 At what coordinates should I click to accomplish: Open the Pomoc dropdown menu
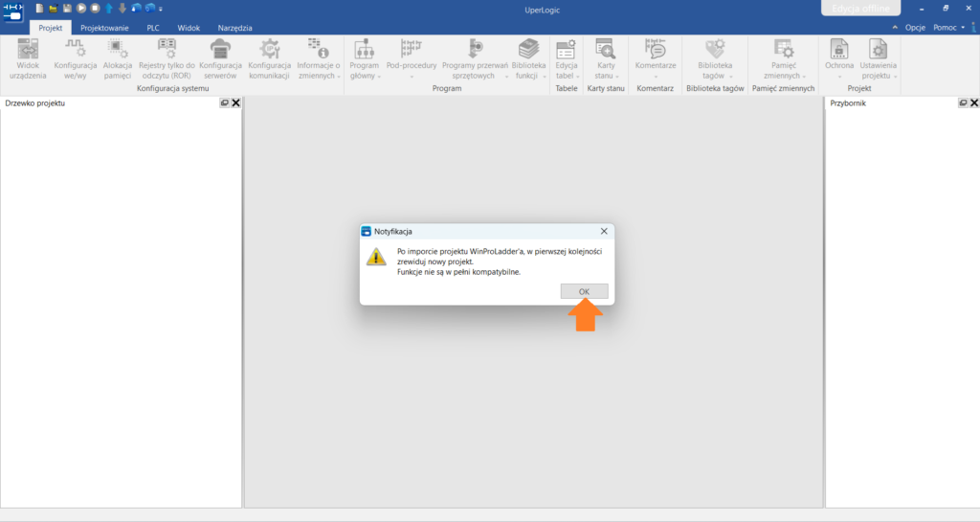coord(948,28)
